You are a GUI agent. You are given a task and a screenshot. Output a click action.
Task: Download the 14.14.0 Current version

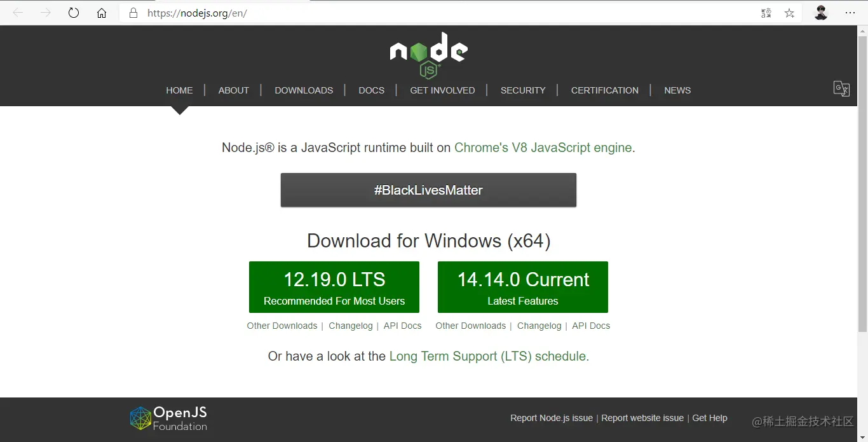coord(523,287)
